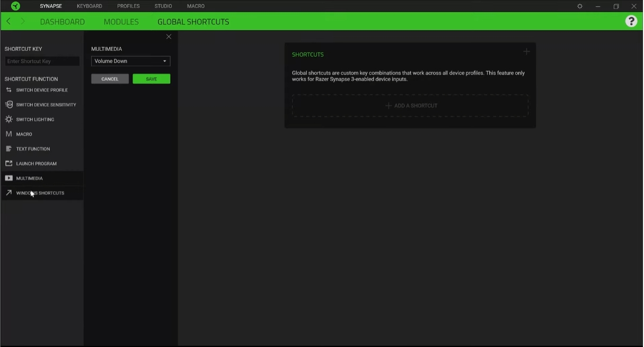
Task: Switch to Modules section
Action: (121, 22)
